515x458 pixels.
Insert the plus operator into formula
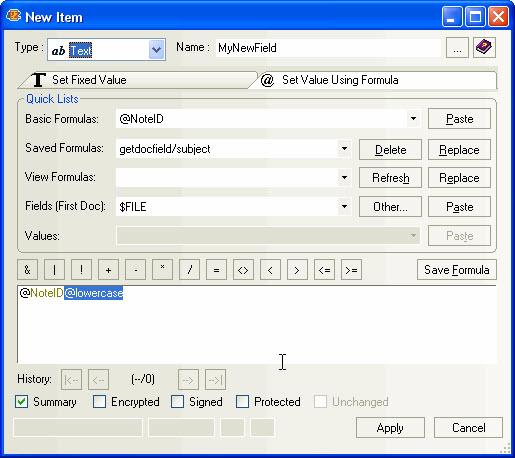tap(108, 270)
